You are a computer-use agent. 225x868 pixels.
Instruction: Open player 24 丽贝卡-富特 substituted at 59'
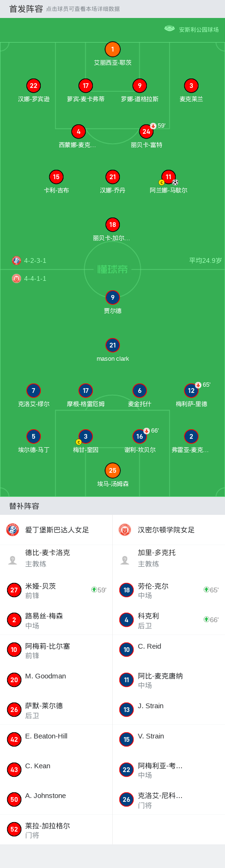click(x=146, y=131)
